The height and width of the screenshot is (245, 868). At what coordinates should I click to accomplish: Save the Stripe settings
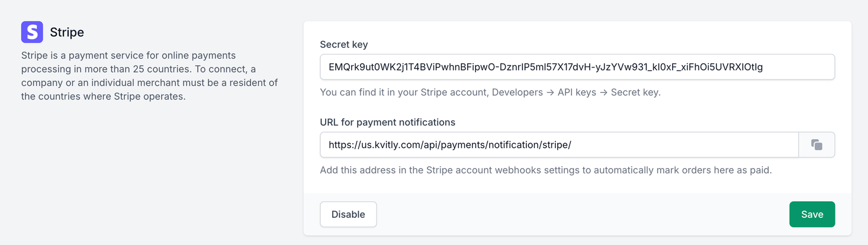coord(812,214)
